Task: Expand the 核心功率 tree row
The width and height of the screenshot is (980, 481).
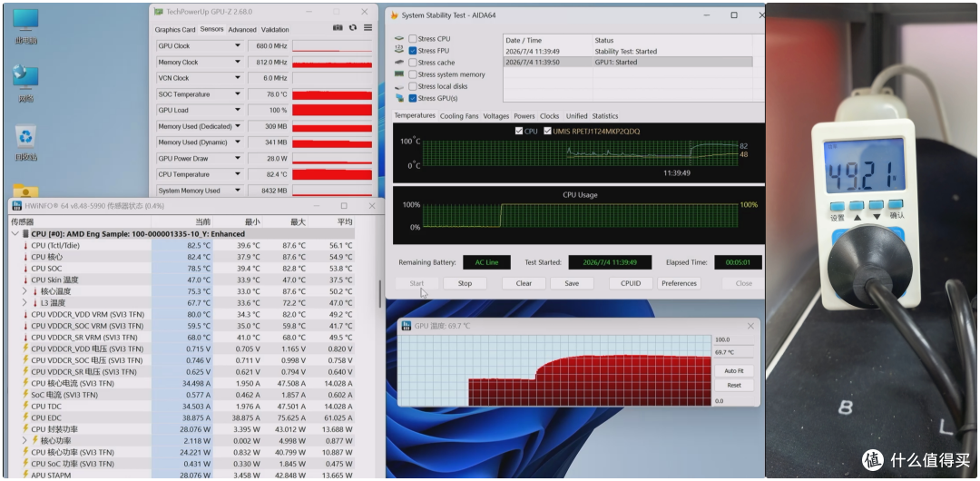Action: [25, 440]
